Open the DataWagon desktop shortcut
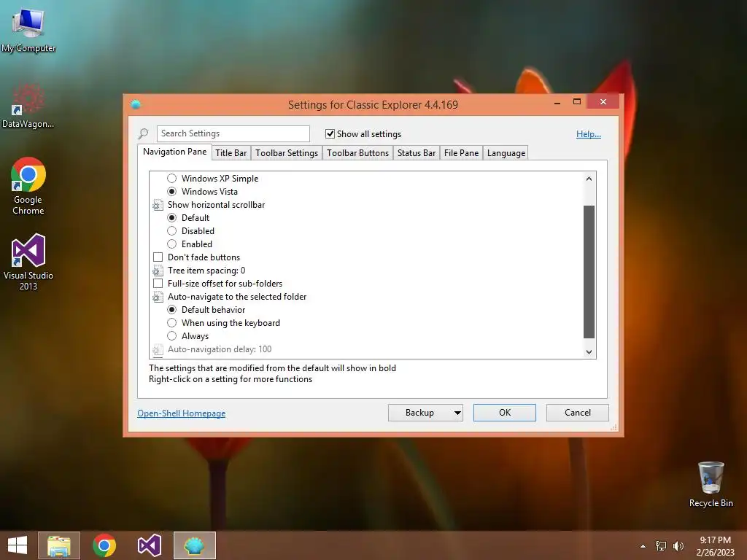The width and height of the screenshot is (747, 560). pos(28,106)
